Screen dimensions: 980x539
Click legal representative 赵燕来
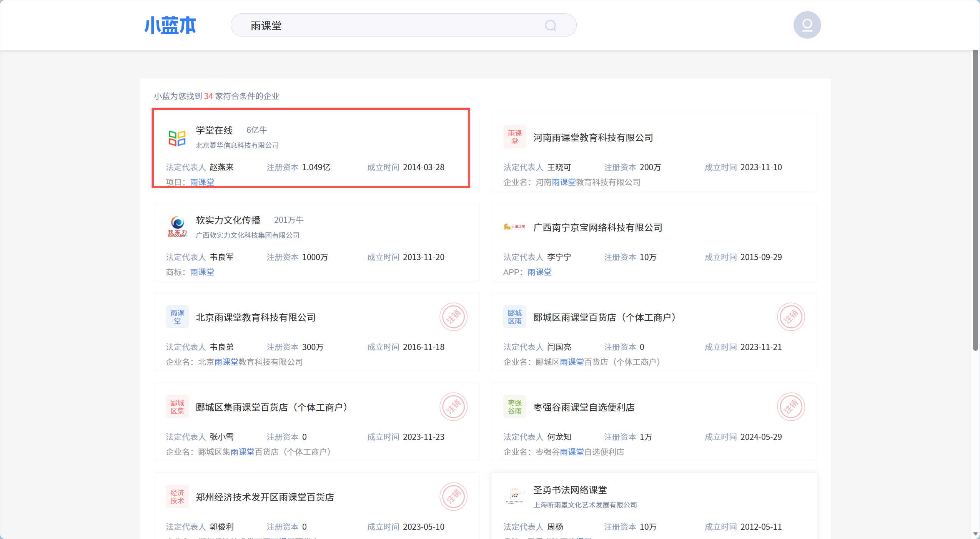222,167
